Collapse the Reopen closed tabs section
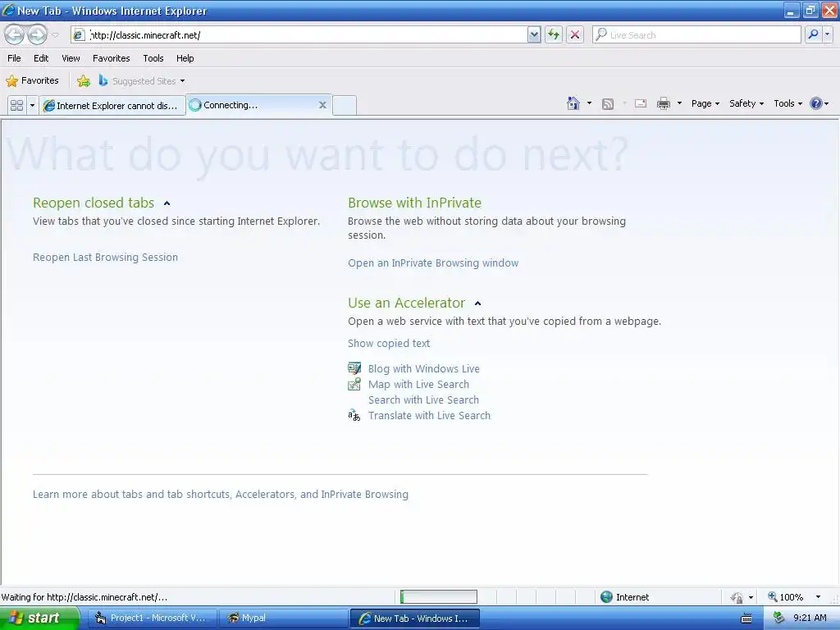This screenshot has width=840, height=630. 167,203
